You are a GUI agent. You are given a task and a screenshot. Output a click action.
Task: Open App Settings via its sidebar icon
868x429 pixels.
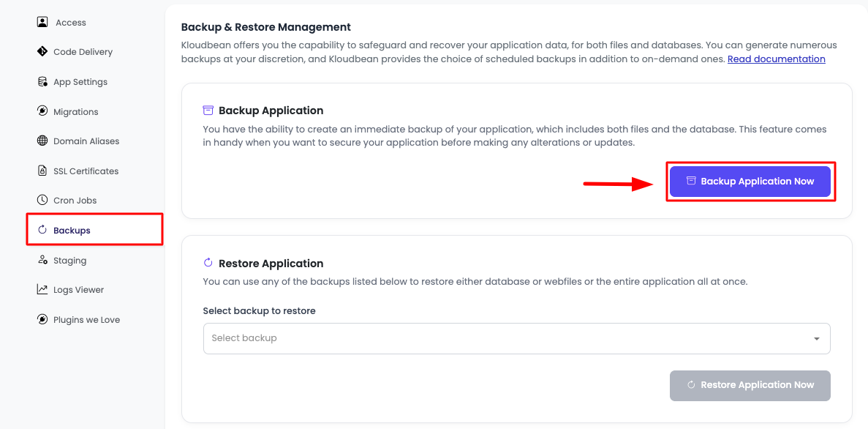click(42, 81)
